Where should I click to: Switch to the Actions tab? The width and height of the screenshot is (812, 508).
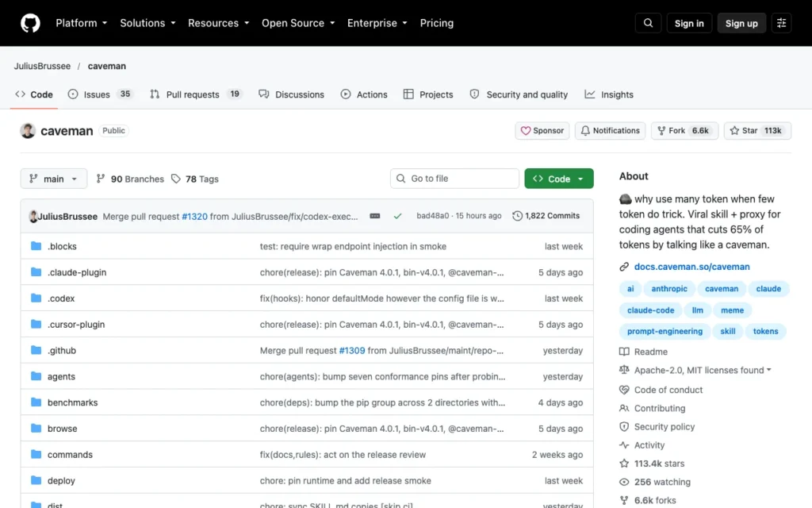tap(363, 94)
